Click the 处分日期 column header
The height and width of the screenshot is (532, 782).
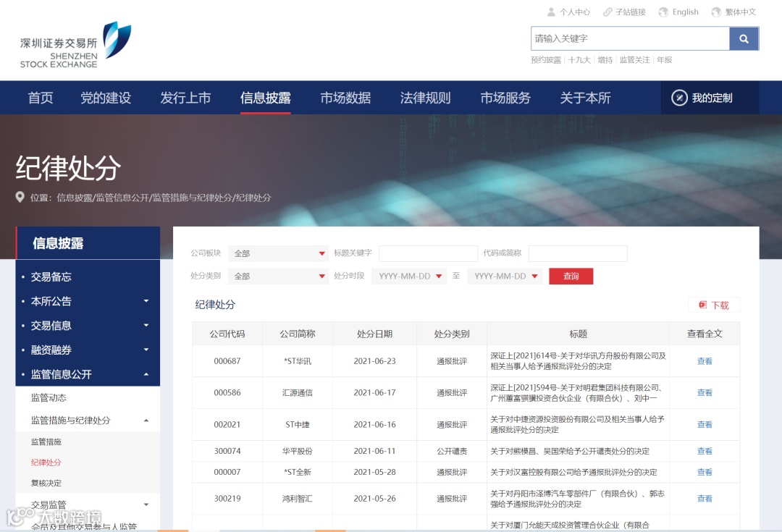tap(374, 334)
